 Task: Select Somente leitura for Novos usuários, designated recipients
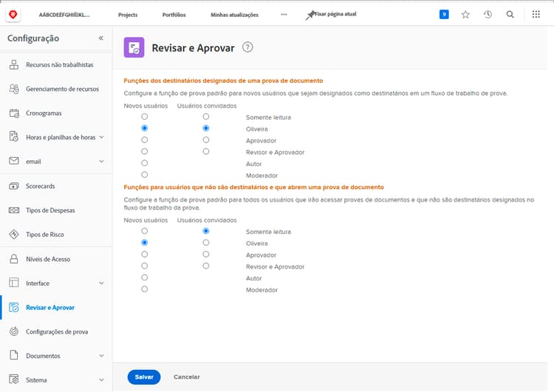(144, 117)
